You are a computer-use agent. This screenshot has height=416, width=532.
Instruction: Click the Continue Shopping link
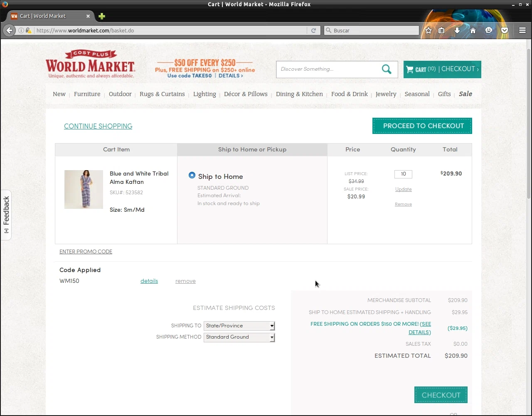coord(98,126)
